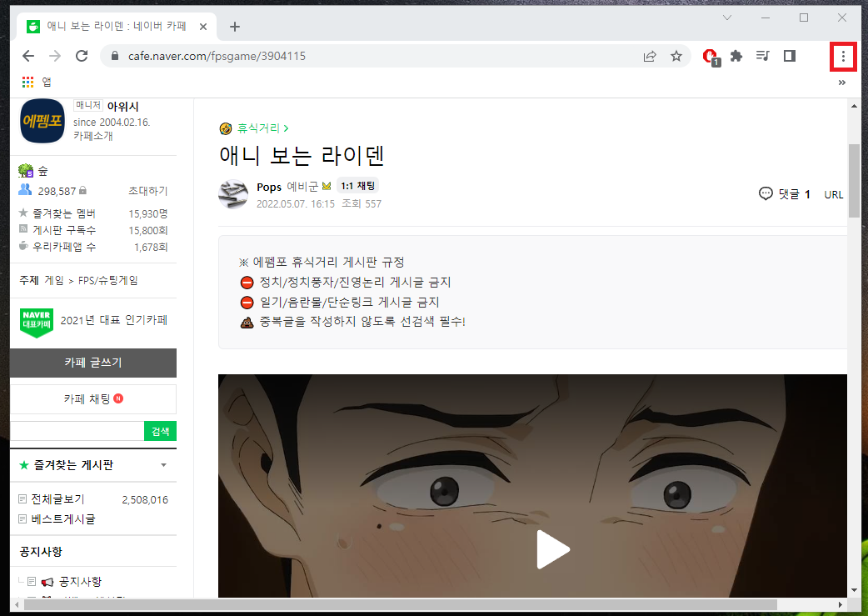The height and width of the screenshot is (616, 868).
Task: Open the 베스트게시글 board
Action: click(63, 519)
